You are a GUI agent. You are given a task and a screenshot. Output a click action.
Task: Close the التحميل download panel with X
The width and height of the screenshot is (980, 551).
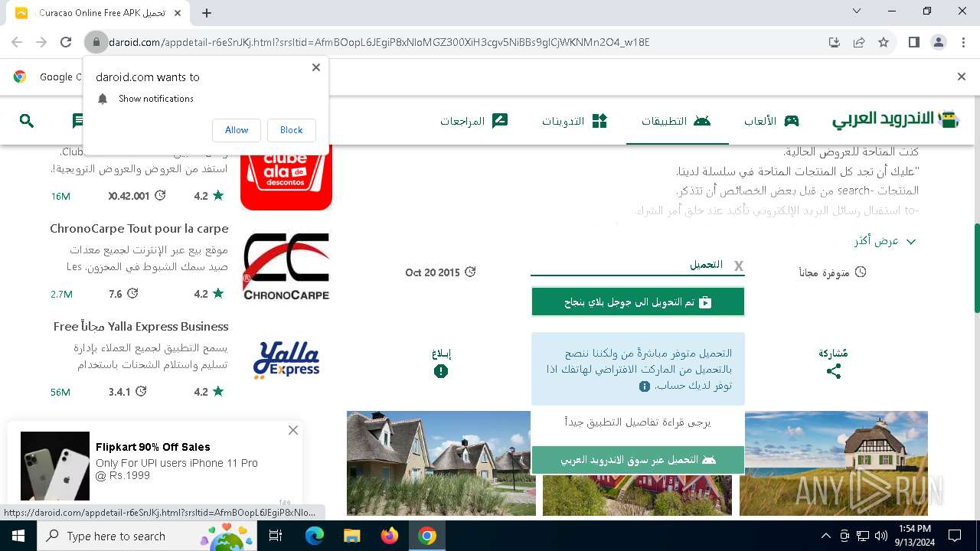pos(739,266)
